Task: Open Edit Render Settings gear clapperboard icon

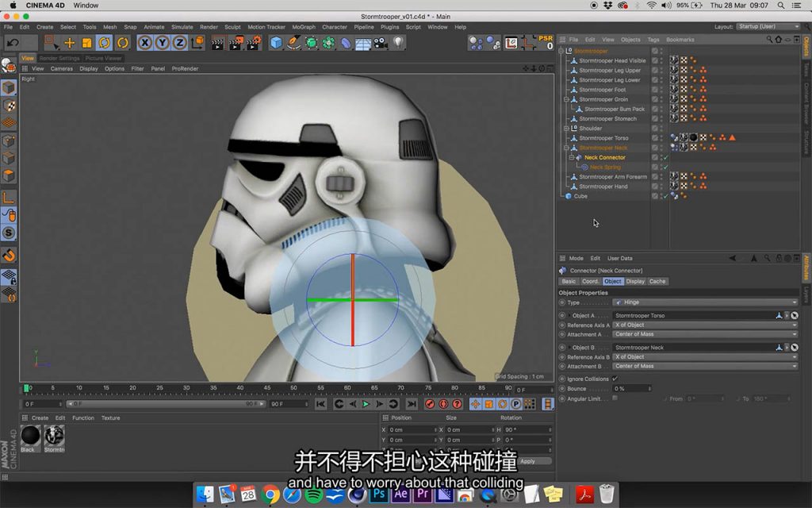Action: [x=254, y=43]
